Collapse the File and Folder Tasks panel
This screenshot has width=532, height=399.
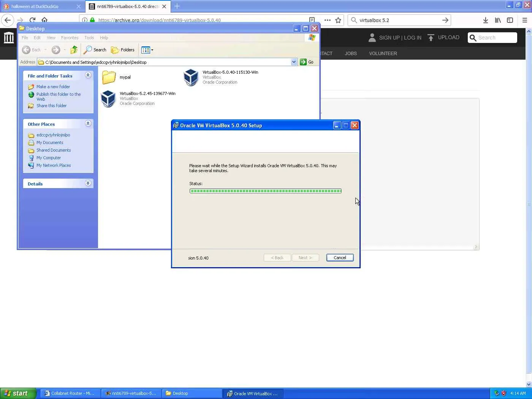[88, 75]
